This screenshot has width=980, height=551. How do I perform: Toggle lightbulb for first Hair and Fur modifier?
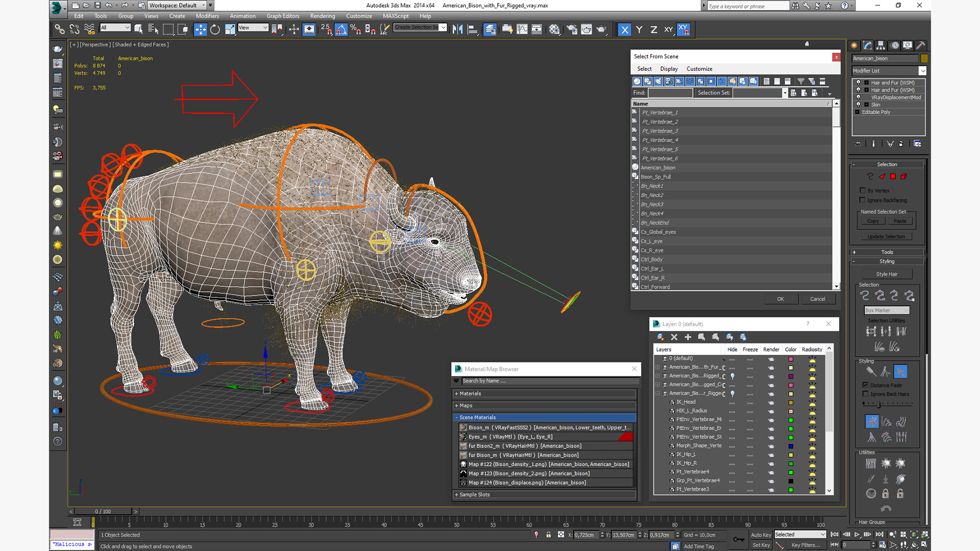[x=859, y=82]
